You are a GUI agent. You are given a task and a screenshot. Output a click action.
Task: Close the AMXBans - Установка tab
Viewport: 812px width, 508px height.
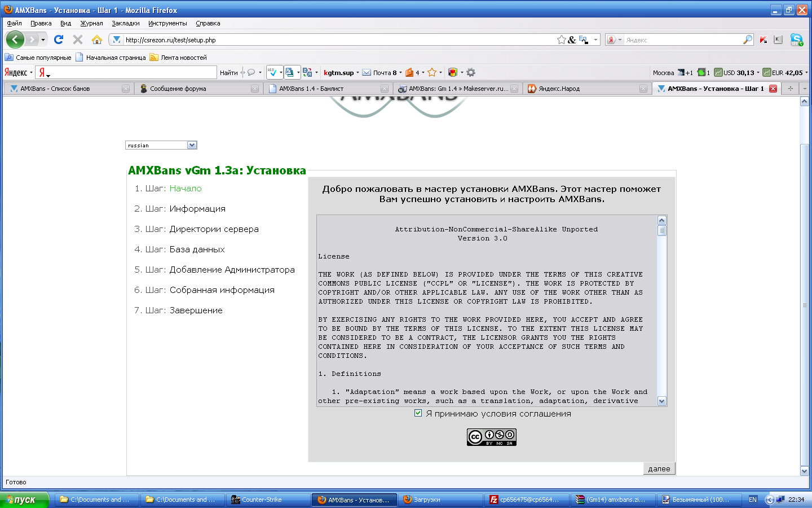(x=773, y=89)
